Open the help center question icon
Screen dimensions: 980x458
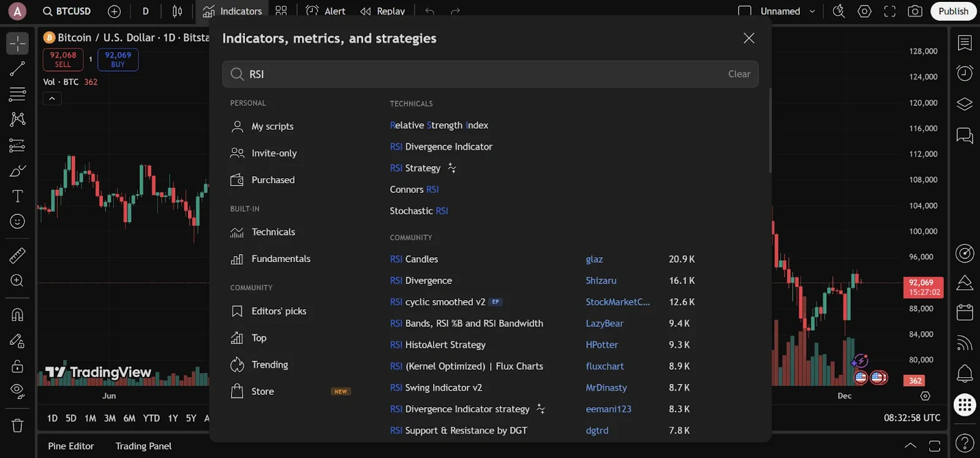tap(965, 442)
